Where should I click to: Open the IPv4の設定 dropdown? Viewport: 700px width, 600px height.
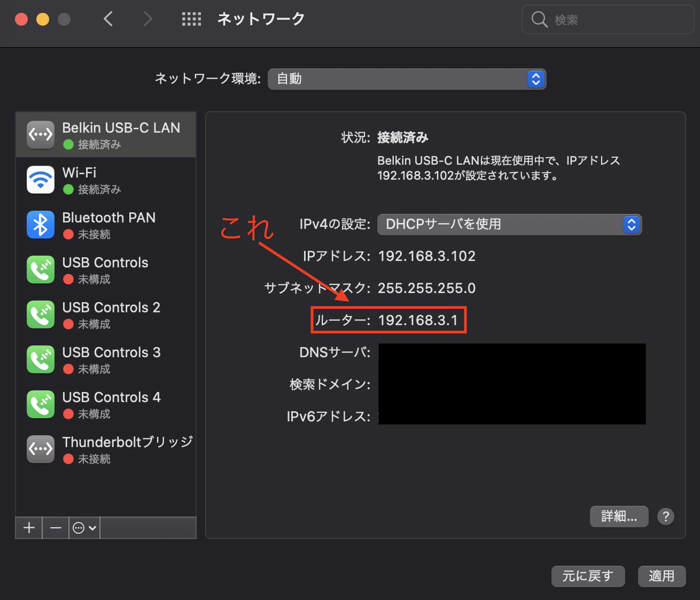[x=509, y=225]
